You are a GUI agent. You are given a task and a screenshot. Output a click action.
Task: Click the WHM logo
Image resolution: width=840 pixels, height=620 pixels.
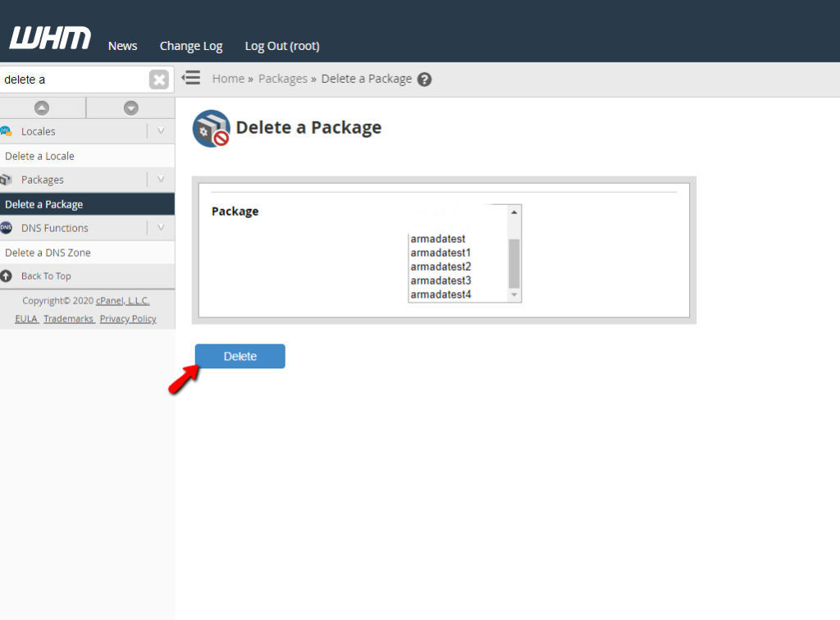click(x=50, y=38)
